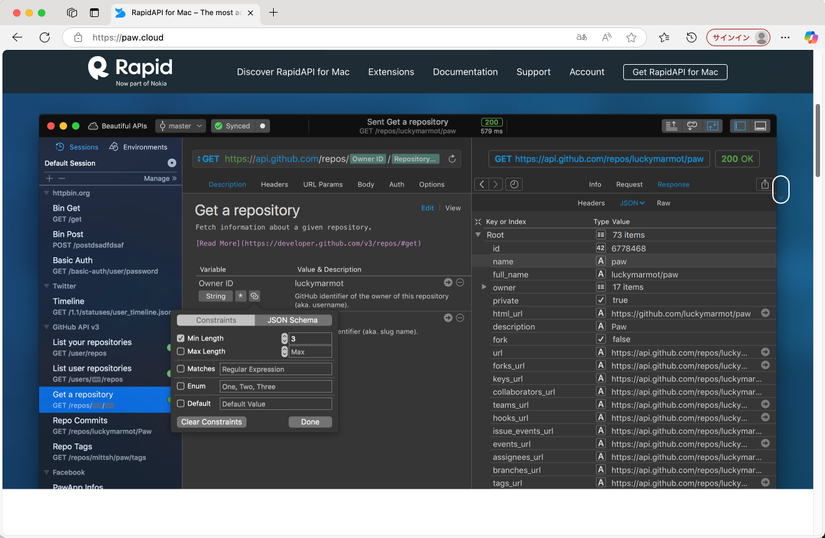Toggle the private value checkbox
Screen dimensions: 825x538
(600, 300)
